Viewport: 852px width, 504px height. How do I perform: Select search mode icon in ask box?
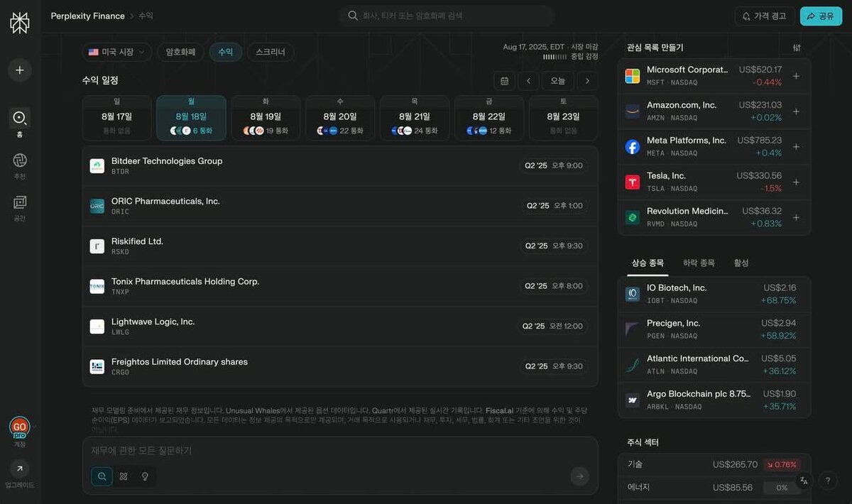tap(102, 476)
